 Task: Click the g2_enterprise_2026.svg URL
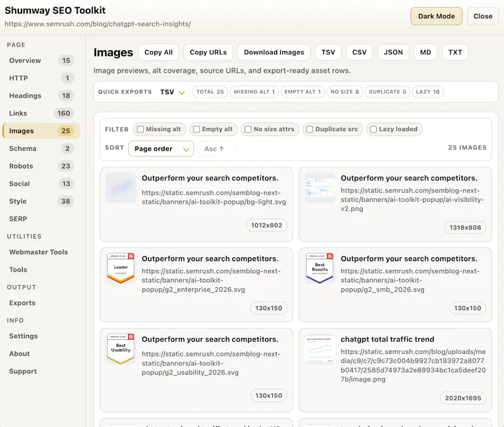(x=211, y=280)
